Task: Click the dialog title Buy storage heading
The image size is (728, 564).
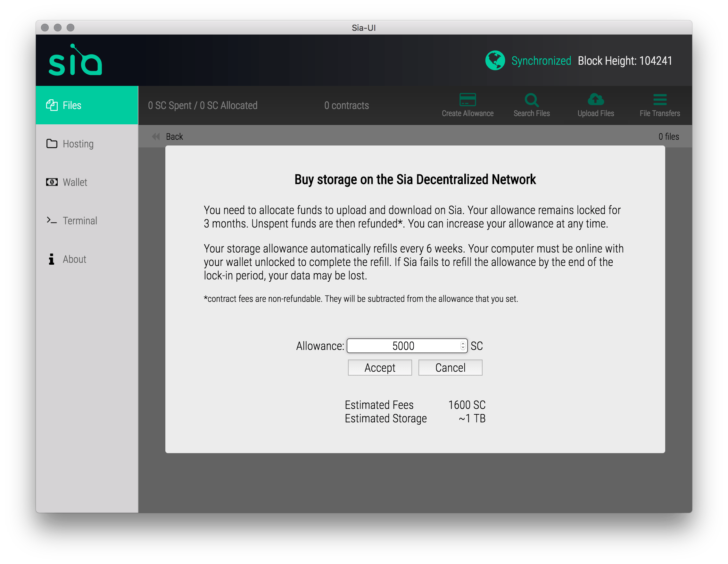Action: (415, 179)
